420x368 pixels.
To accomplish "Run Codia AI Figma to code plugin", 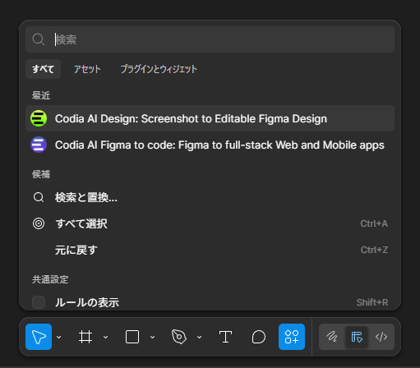I will [210, 145].
